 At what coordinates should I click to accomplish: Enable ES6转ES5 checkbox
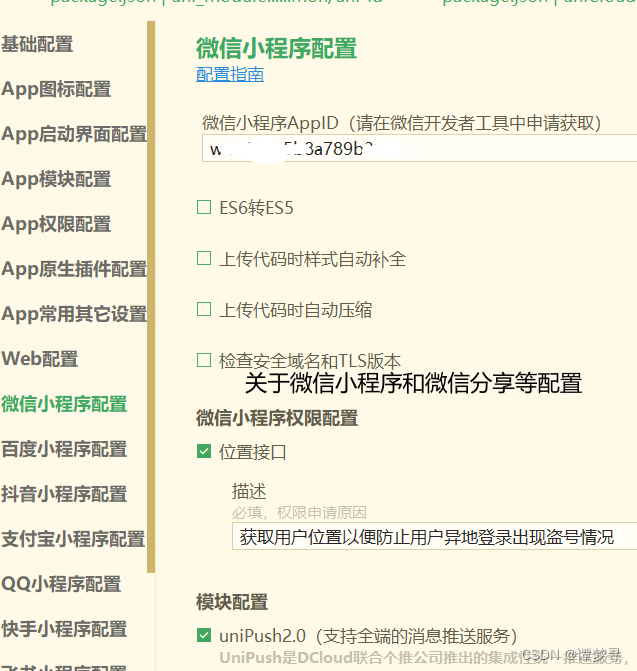(204, 207)
